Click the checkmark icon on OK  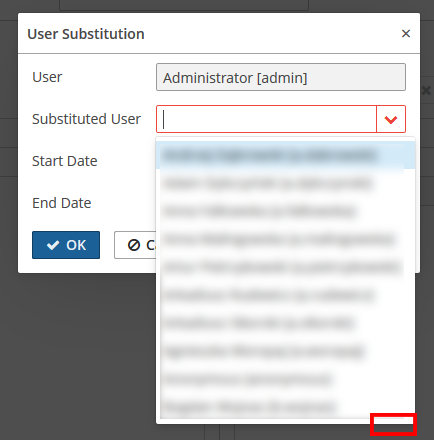pyautogui.click(x=53, y=245)
